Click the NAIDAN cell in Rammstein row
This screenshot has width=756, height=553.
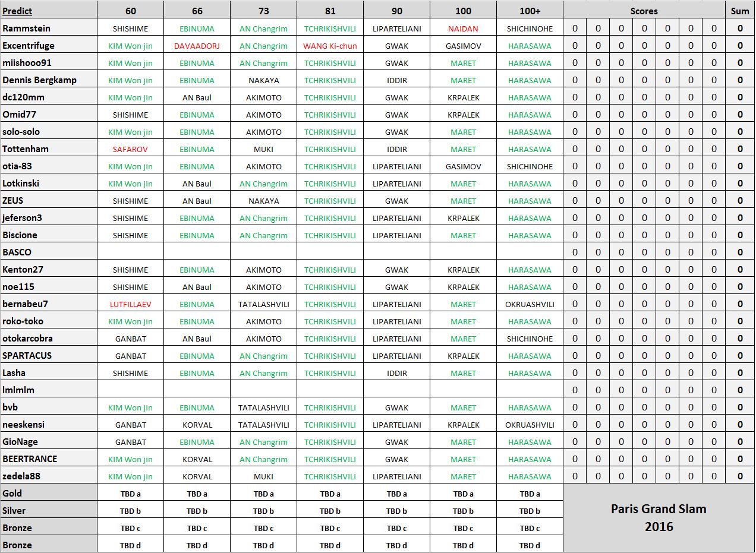463,28
